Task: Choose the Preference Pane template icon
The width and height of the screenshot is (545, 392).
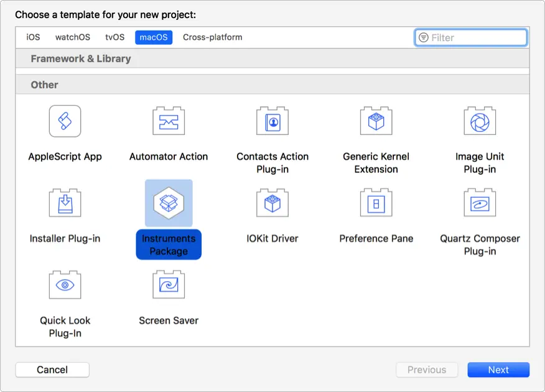Action: click(x=376, y=203)
